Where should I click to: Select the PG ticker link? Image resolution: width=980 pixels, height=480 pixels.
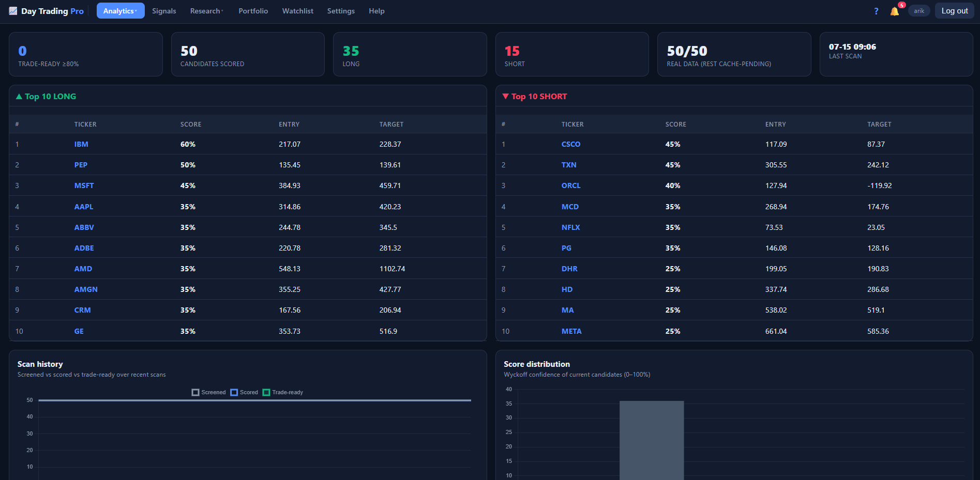coord(566,248)
